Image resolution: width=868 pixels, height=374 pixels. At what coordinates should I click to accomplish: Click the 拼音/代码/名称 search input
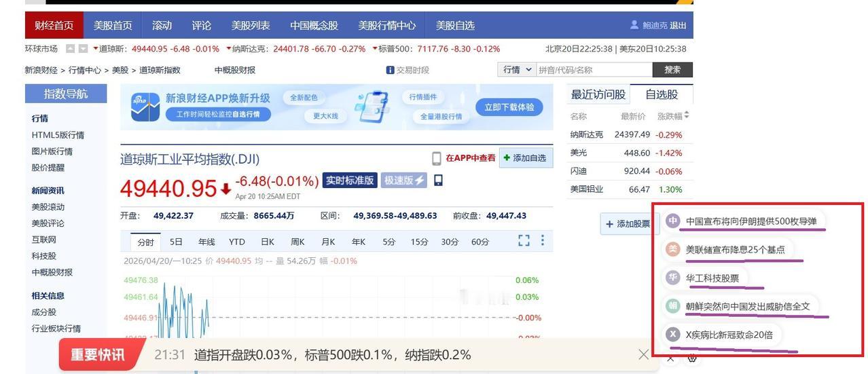pyautogui.click(x=594, y=70)
